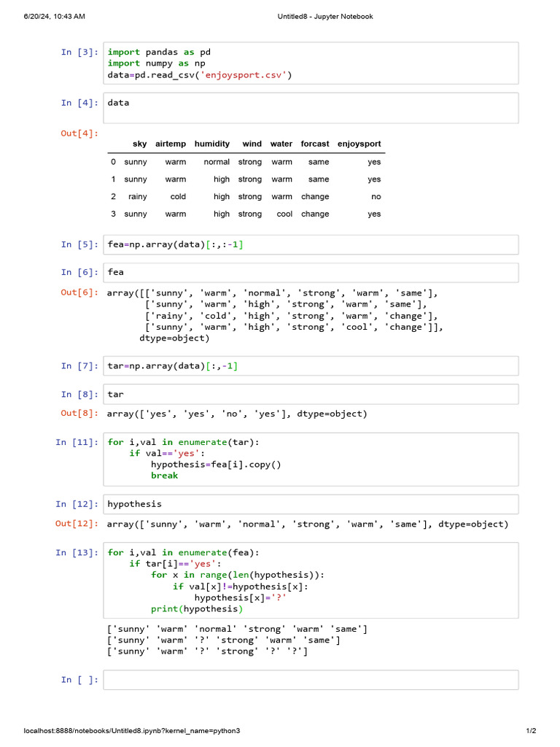
Task: Click the In [3]: prompt label
Action: point(79,52)
